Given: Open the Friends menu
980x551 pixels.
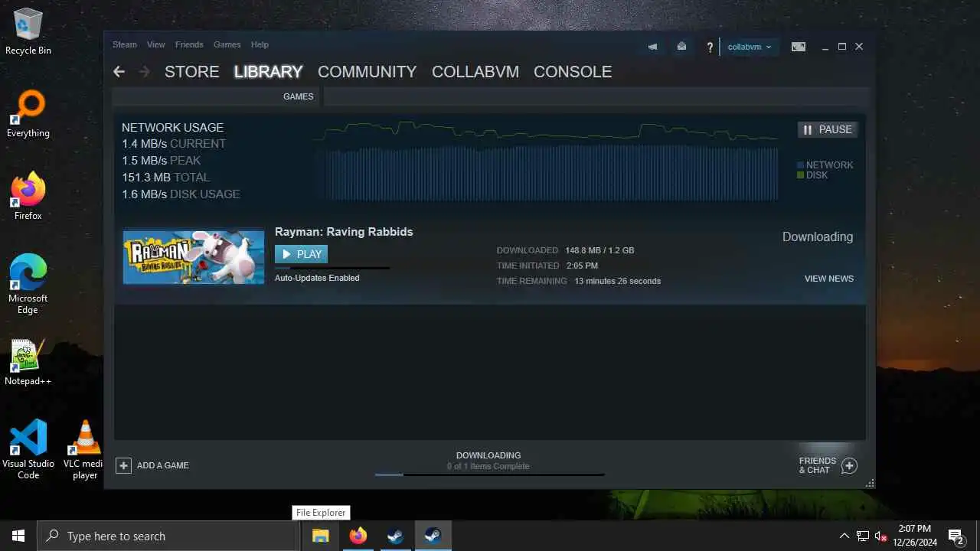Looking at the screenshot, I should click(x=189, y=44).
